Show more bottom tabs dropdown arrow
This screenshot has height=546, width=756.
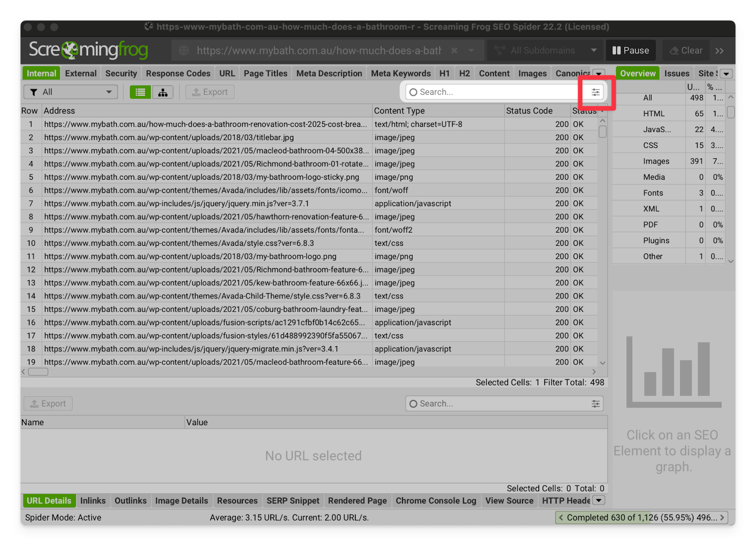599,501
